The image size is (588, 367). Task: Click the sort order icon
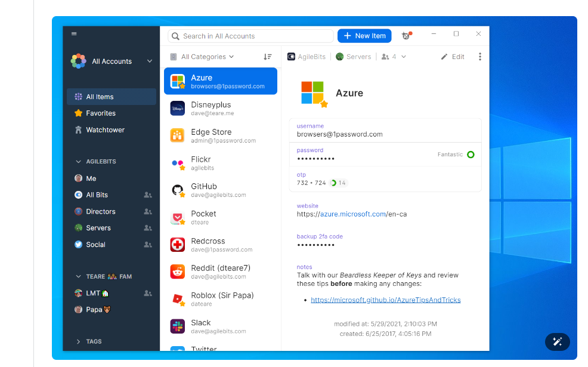click(x=268, y=57)
